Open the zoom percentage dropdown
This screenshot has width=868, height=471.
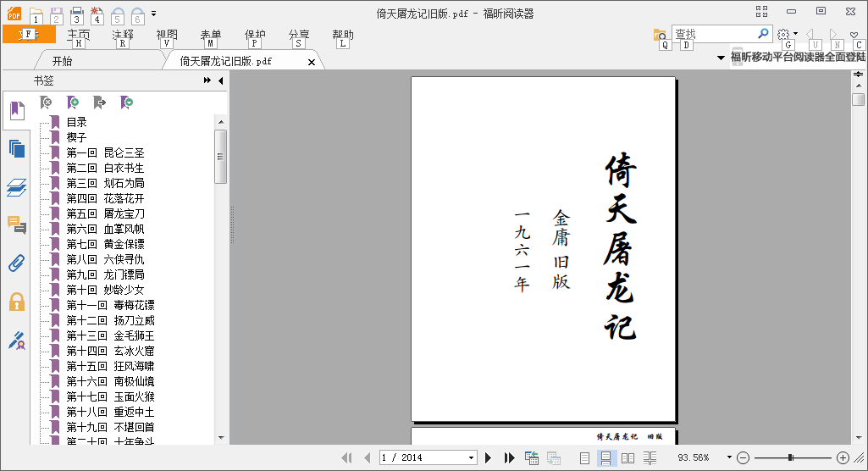tap(728, 458)
